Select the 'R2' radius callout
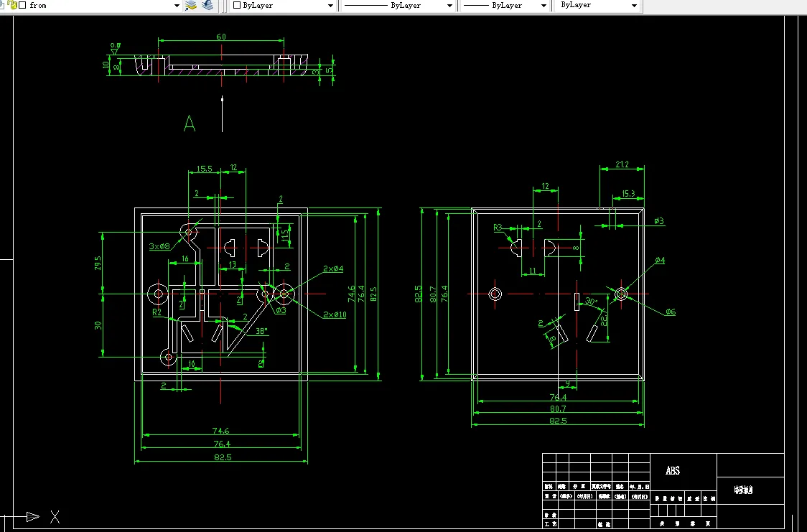The height and width of the screenshot is (532, 807). (157, 312)
